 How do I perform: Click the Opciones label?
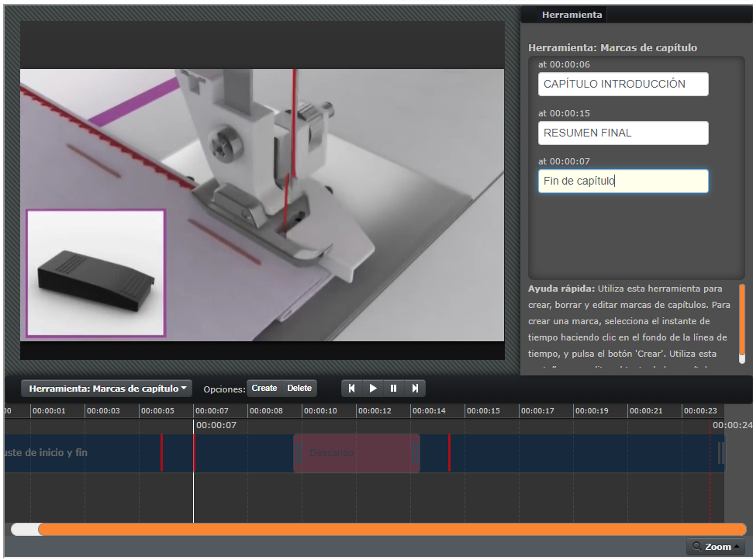pyautogui.click(x=224, y=389)
